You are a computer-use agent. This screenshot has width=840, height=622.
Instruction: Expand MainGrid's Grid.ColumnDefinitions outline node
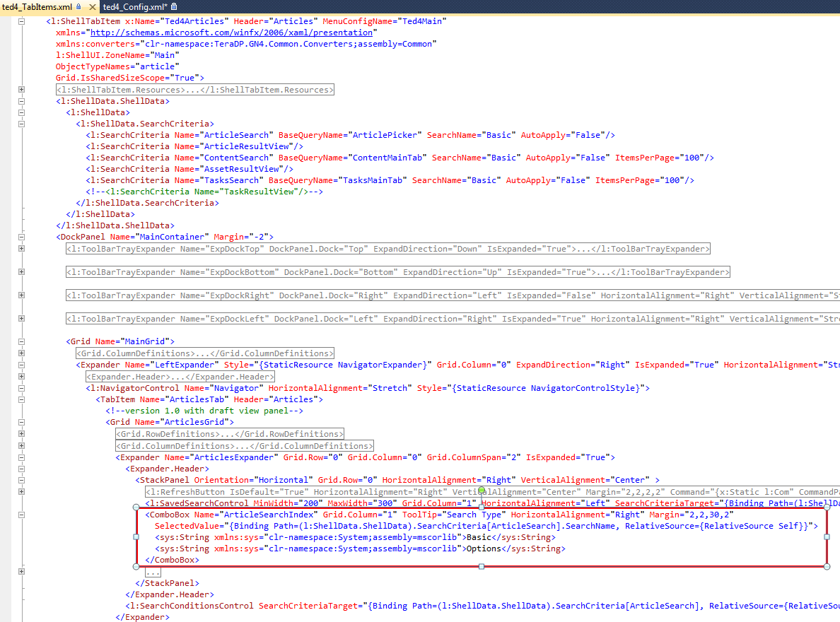point(21,353)
